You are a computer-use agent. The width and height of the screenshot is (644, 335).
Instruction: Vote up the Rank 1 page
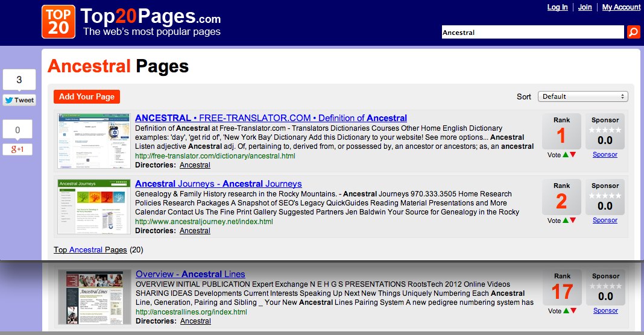coord(566,155)
